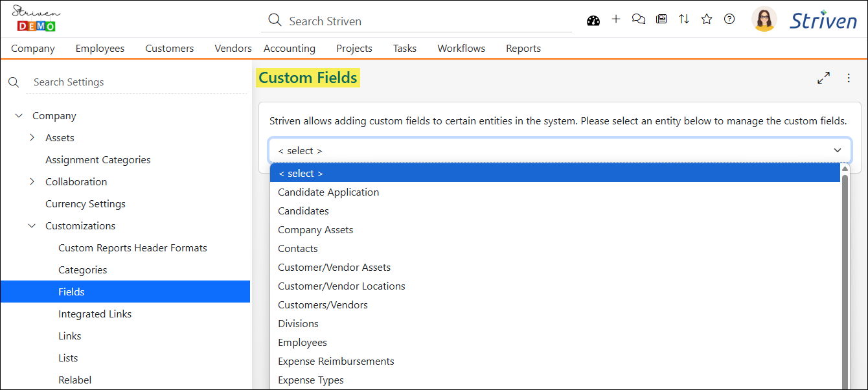Screen dimensions: 868x390
Task: Open Integrated Links settings
Action: pyautogui.click(x=95, y=314)
